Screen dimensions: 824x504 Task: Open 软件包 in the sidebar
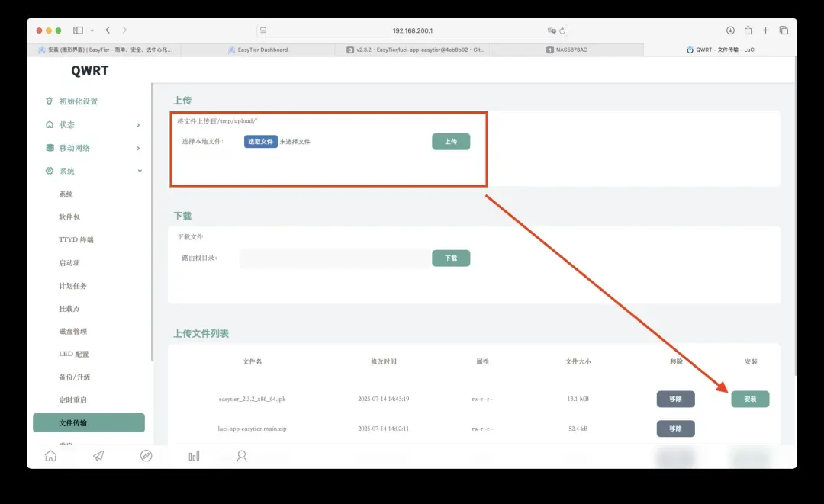[69, 217]
